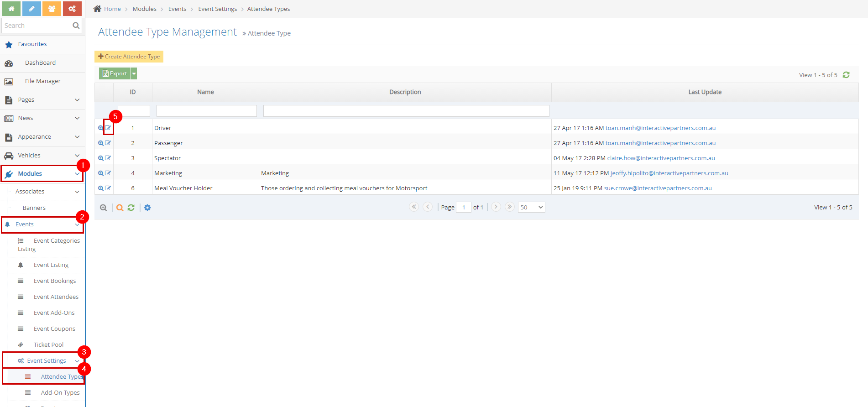Click the blue pencil shortcut button
Viewport: 868px width, 407px height.
coord(31,9)
